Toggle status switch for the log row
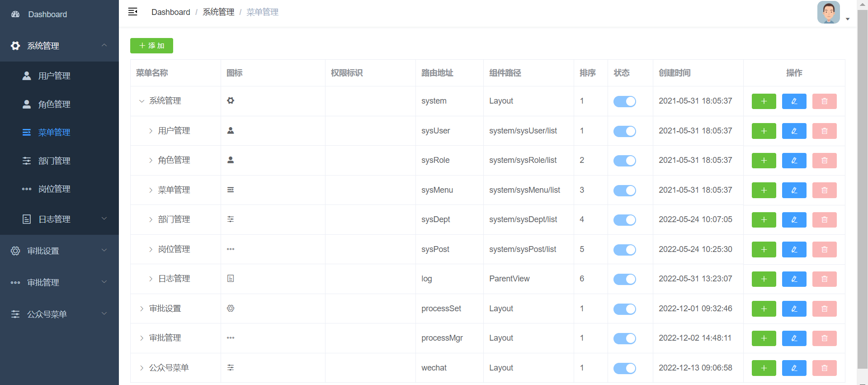This screenshot has width=868, height=385. 625,279
